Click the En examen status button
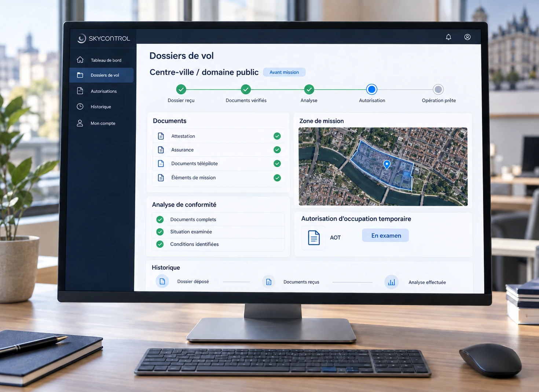This screenshot has width=539, height=392. pos(386,236)
